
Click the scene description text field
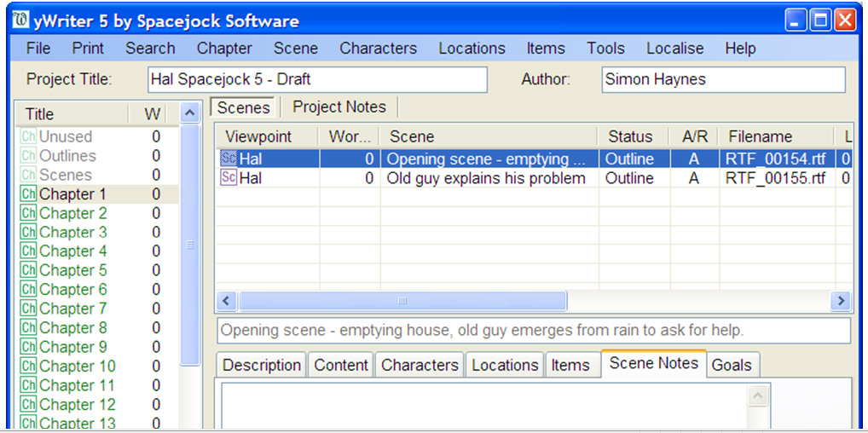tap(534, 331)
